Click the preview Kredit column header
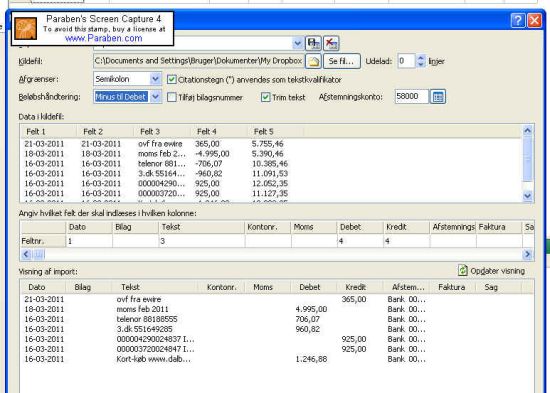Image resolution: width=550 pixels, height=393 pixels. click(x=360, y=287)
